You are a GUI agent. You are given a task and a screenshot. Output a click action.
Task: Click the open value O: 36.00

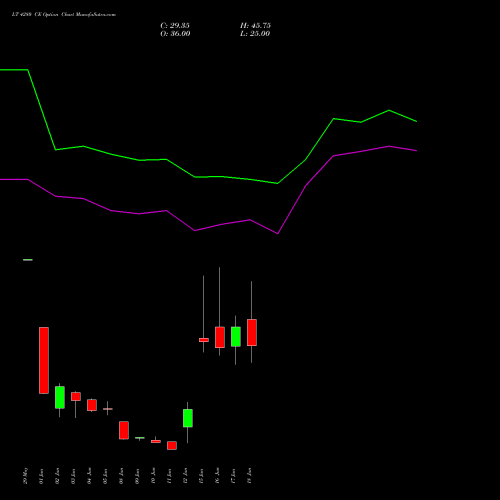(175, 34)
